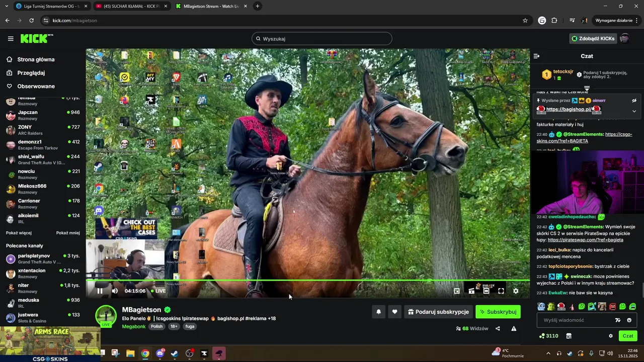Open the mini player mode
This screenshot has height=362, width=644.
(457, 291)
